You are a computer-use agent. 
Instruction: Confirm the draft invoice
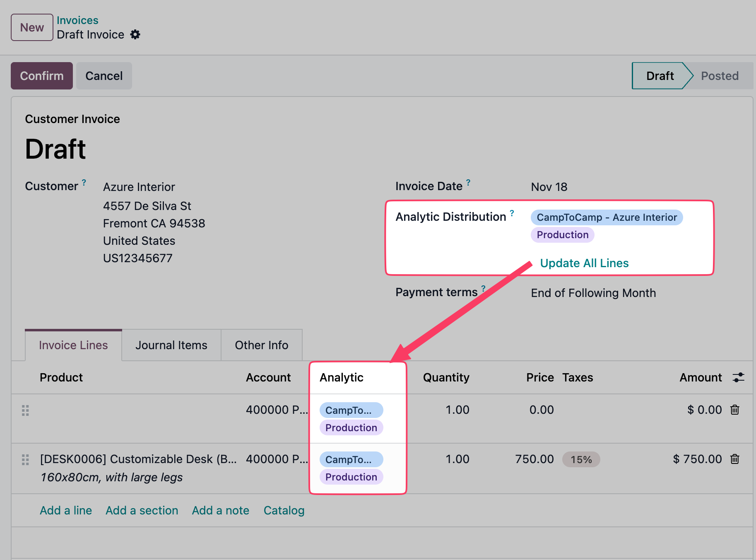pos(41,75)
